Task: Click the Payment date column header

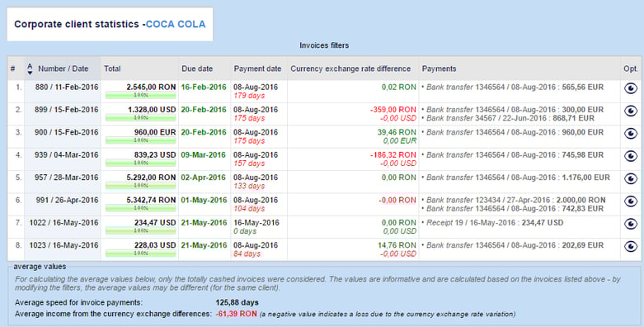Action: point(257,69)
